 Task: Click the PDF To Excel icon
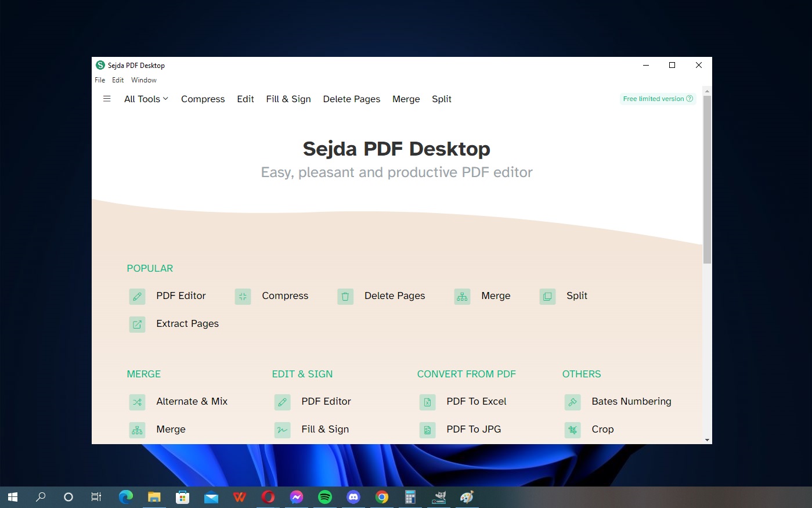pyautogui.click(x=427, y=402)
